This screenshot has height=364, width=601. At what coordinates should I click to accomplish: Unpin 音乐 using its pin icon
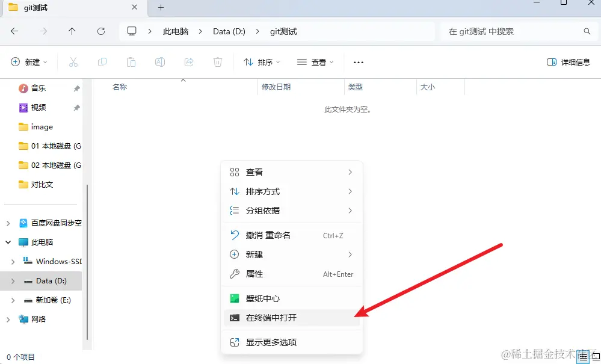pyautogui.click(x=76, y=88)
